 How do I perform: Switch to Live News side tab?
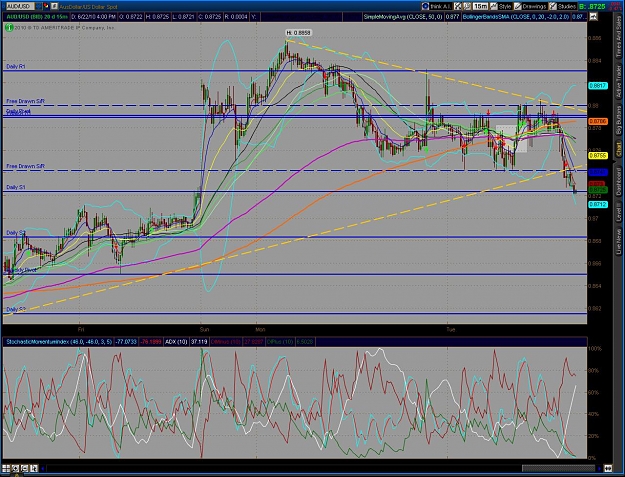click(x=619, y=241)
